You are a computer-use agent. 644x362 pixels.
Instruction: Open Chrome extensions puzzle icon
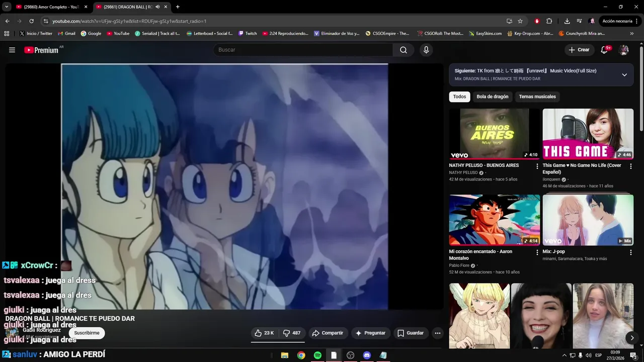click(x=549, y=21)
